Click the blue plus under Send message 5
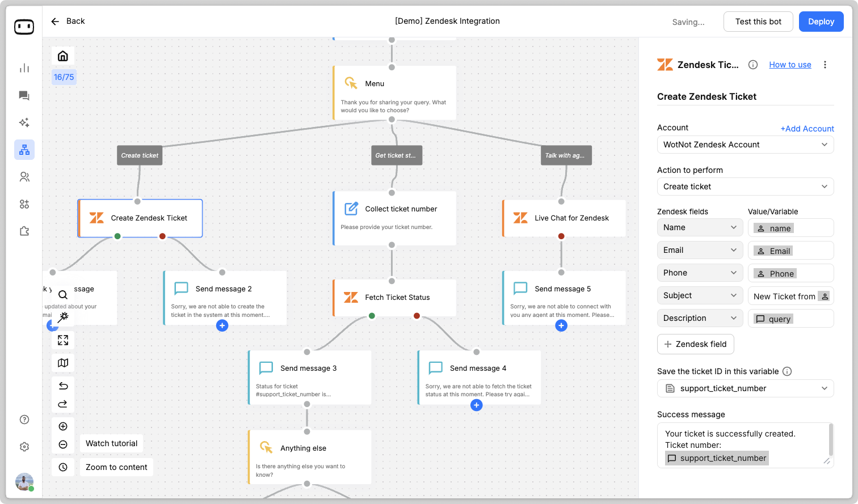The width and height of the screenshot is (858, 504). pyautogui.click(x=561, y=325)
